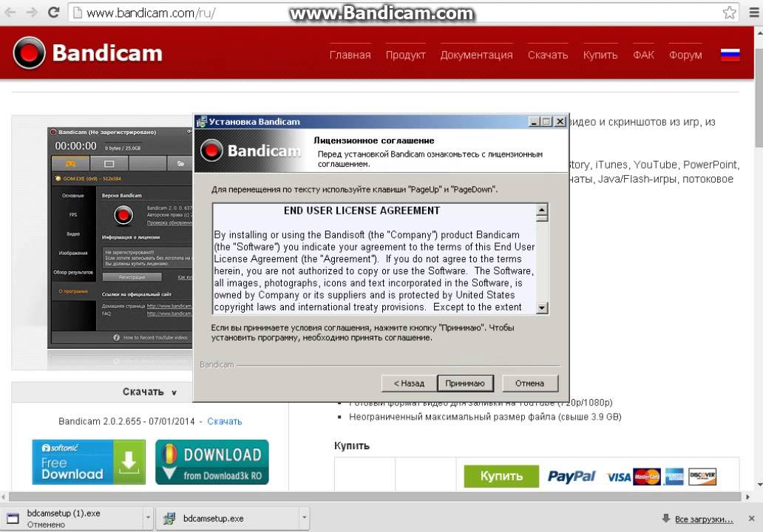Go to Скачать in the site navigation
763x532 pixels.
[x=548, y=55]
